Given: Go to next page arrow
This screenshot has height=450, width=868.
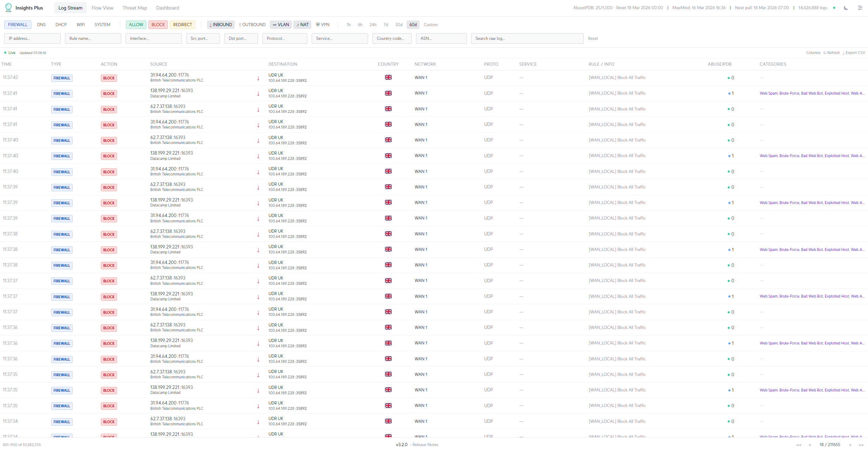Looking at the screenshot, I should click(x=850, y=445).
